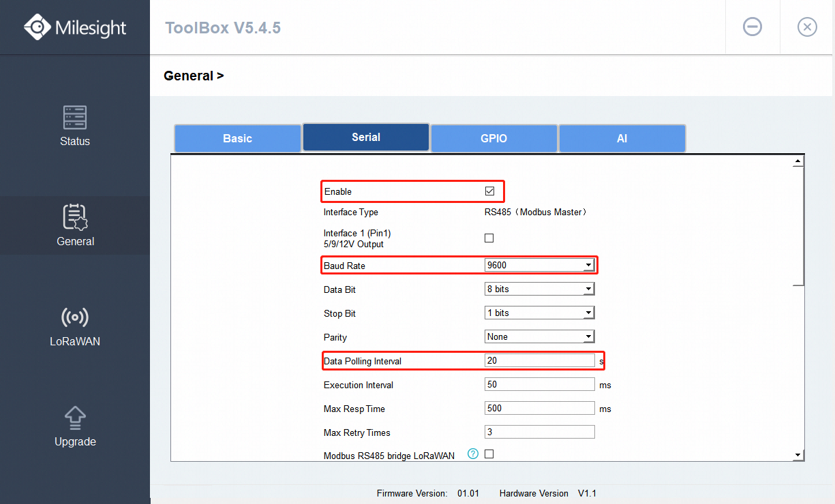
Task: Open the Upgrade arrow icon
Action: [75, 418]
